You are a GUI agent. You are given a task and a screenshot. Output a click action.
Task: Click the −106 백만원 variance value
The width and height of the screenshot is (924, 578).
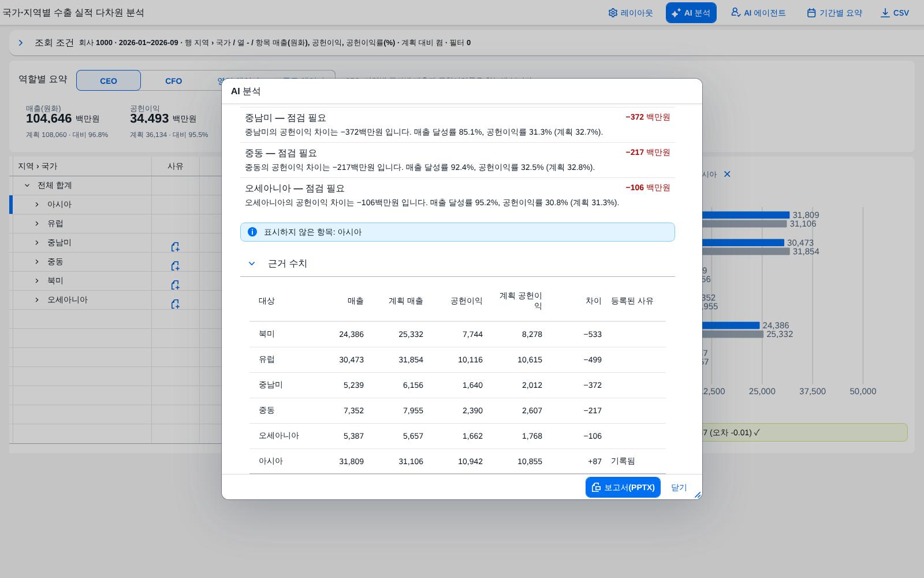(648, 188)
